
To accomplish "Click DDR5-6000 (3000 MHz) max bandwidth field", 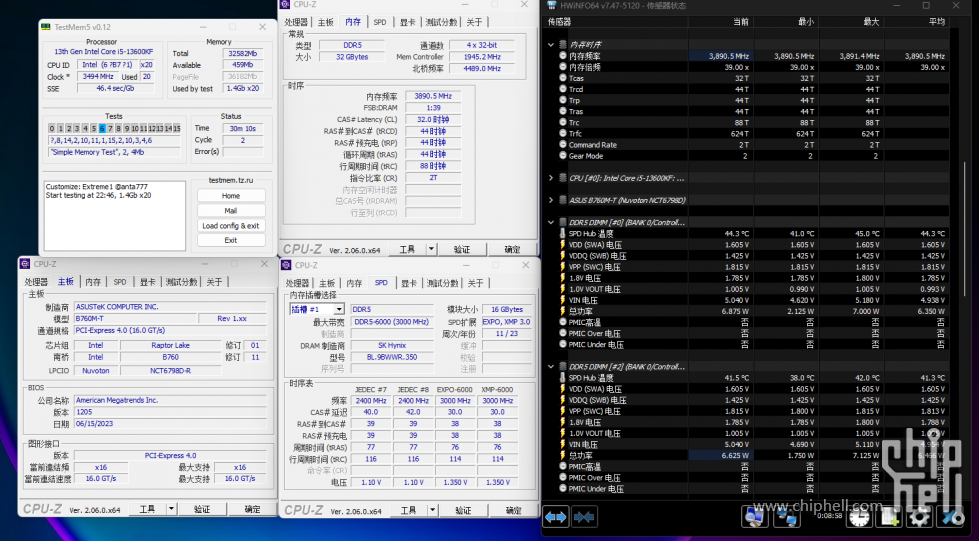I will click(x=391, y=322).
